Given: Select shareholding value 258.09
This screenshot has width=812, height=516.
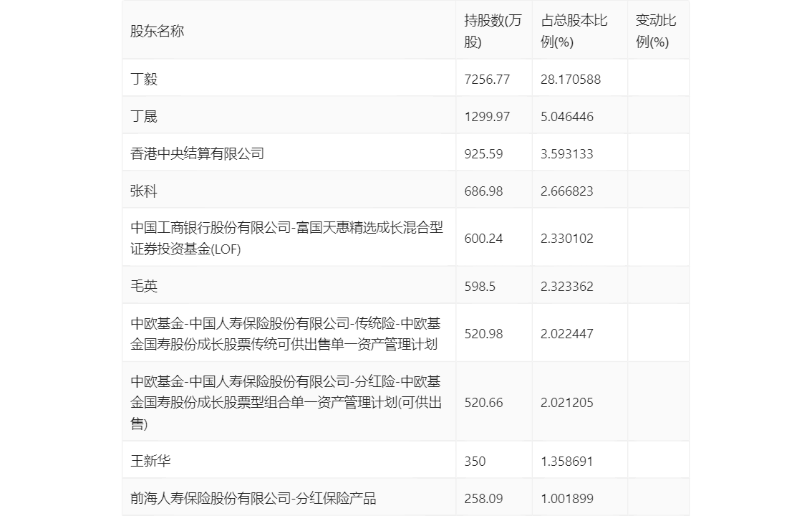Looking at the screenshot, I should click(x=483, y=498).
